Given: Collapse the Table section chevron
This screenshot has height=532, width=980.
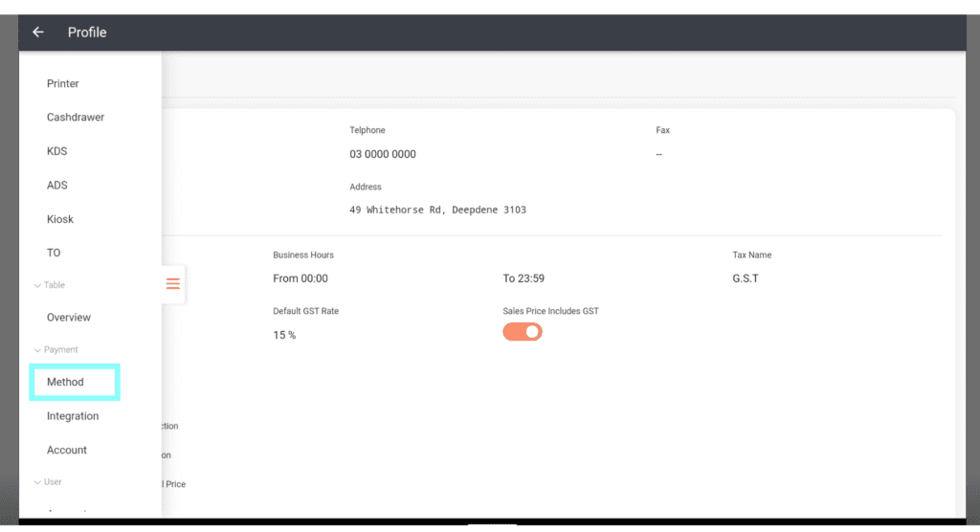Looking at the screenshot, I should pyautogui.click(x=37, y=286).
